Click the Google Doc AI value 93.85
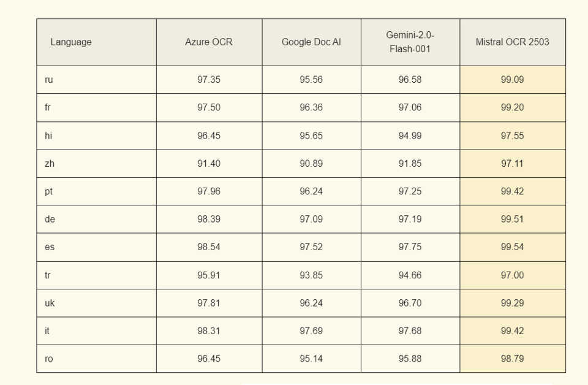This screenshot has height=385, width=588. [x=311, y=275]
